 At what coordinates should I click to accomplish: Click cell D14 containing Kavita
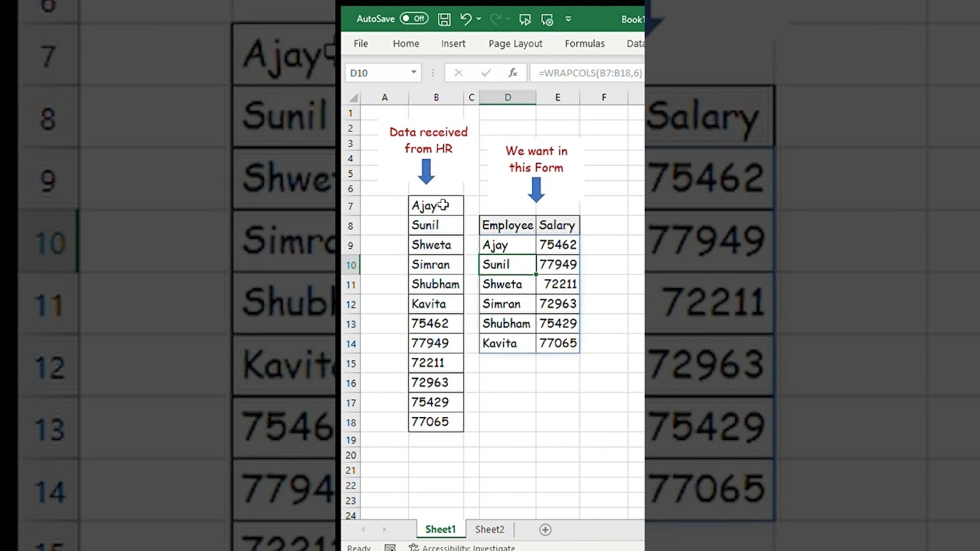click(x=508, y=344)
